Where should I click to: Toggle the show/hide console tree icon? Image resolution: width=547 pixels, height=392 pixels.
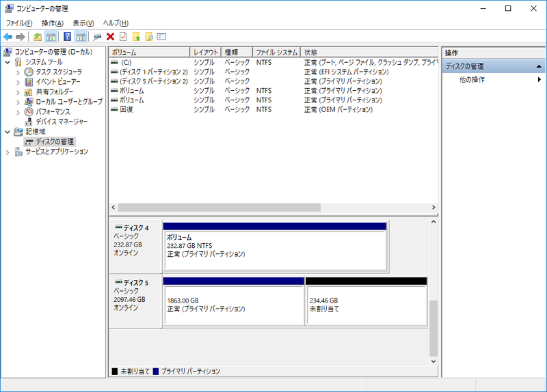pyautogui.click(x=51, y=37)
